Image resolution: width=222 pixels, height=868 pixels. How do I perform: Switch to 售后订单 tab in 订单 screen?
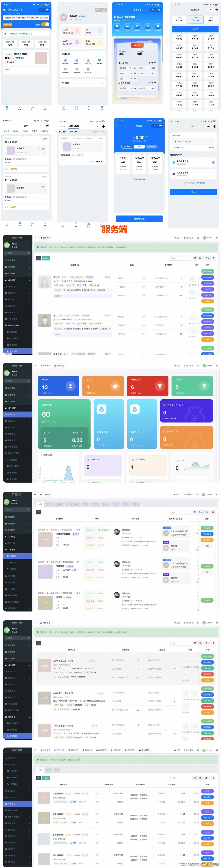(45, 131)
